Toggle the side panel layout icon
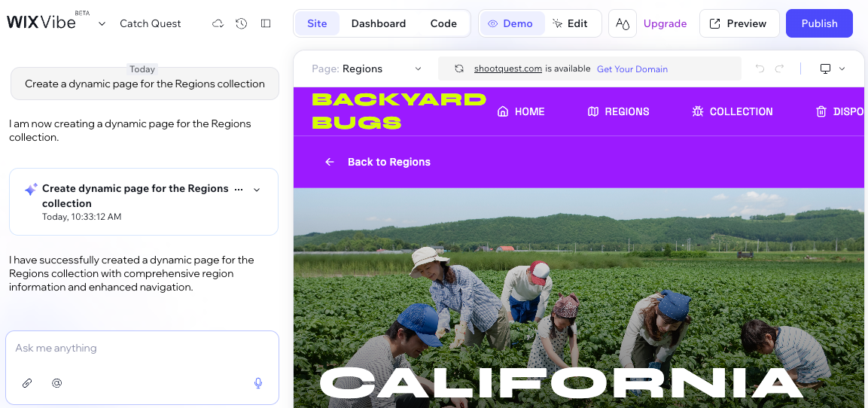This screenshot has height=408, width=868. point(266,23)
